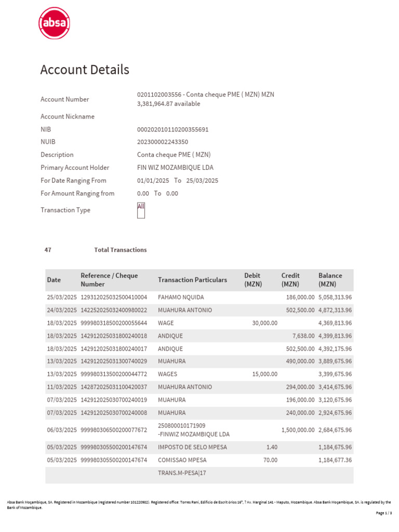Click debit amount 30,000.00
Image resolution: width=399 pixels, height=532 pixels.
coord(264,323)
